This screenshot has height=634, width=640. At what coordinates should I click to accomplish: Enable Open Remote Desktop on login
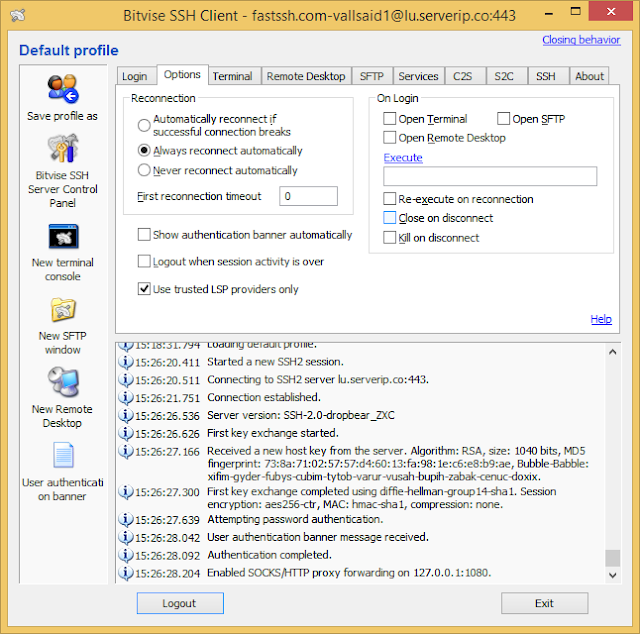pos(389,138)
